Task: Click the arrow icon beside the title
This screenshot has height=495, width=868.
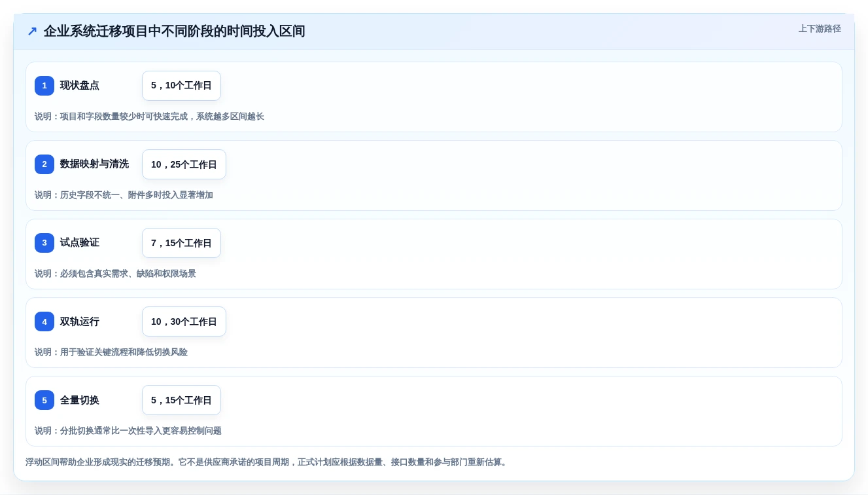Action: pyautogui.click(x=32, y=31)
